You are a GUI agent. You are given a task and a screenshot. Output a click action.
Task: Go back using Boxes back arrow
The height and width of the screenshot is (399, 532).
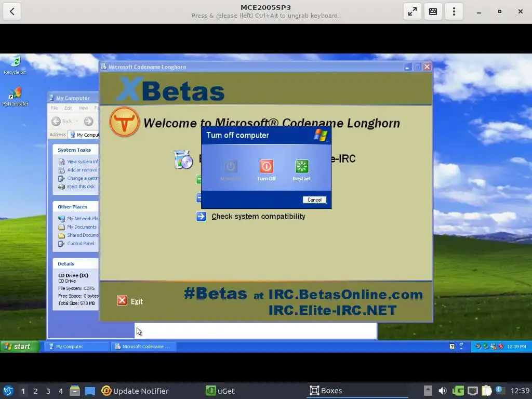[12, 11]
